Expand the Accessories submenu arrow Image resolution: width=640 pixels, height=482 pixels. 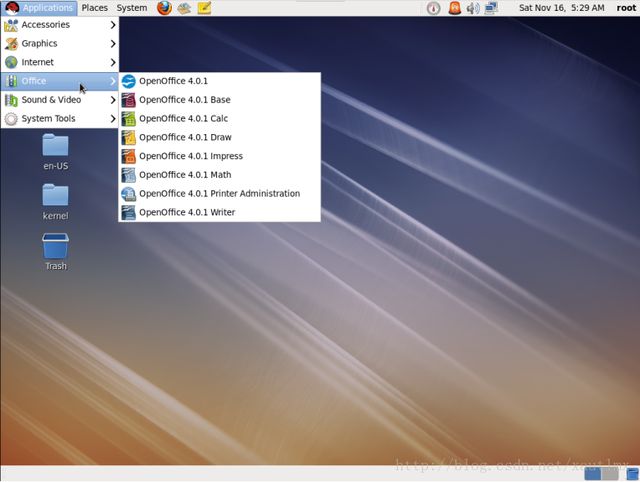[113, 25]
